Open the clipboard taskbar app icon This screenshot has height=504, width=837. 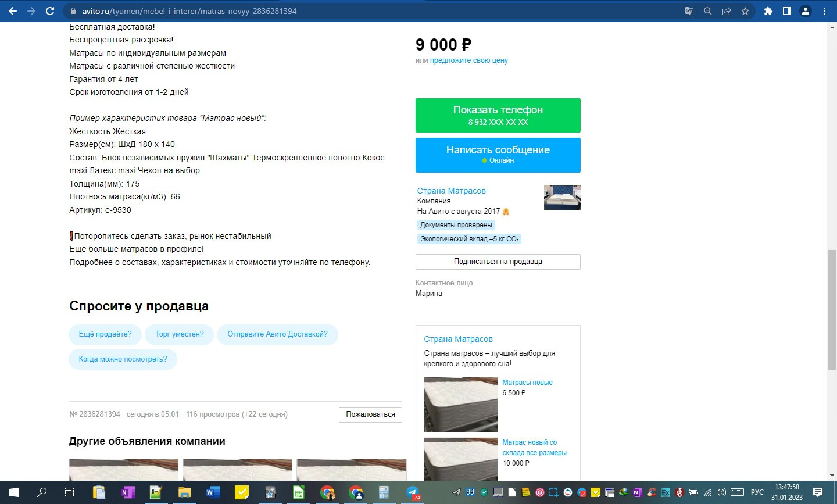99,492
